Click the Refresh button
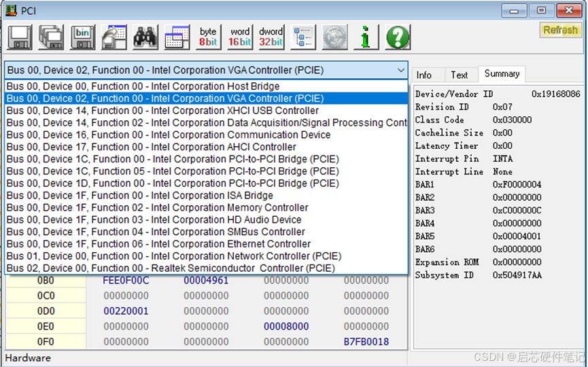 [x=561, y=30]
